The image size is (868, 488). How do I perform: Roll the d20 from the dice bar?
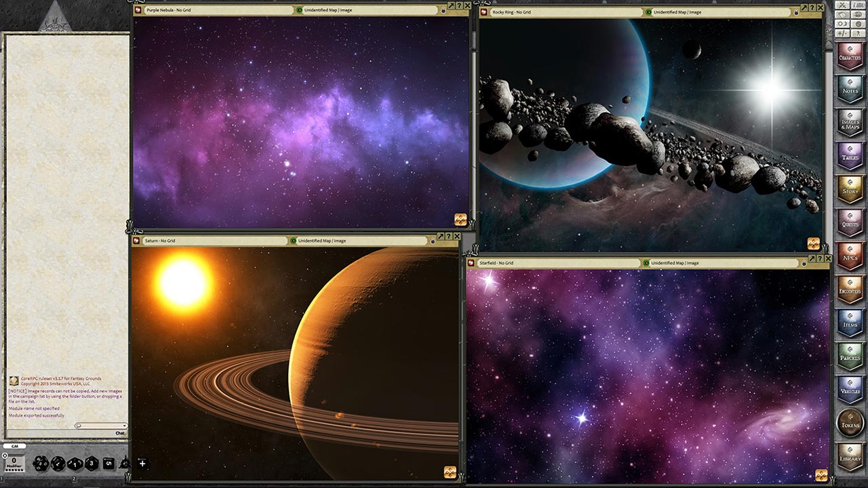pos(41,464)
